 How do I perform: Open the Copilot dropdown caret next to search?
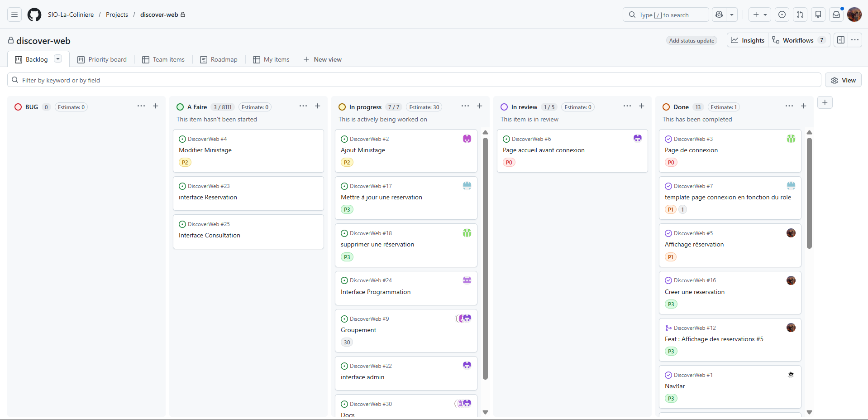coord(732,14)
